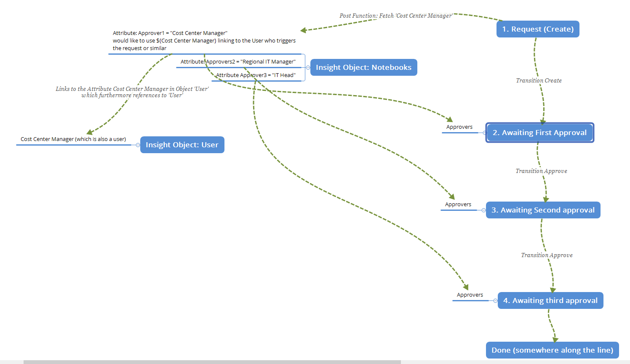Collapse the Insight Object: Notebooks branch circle

308,67
